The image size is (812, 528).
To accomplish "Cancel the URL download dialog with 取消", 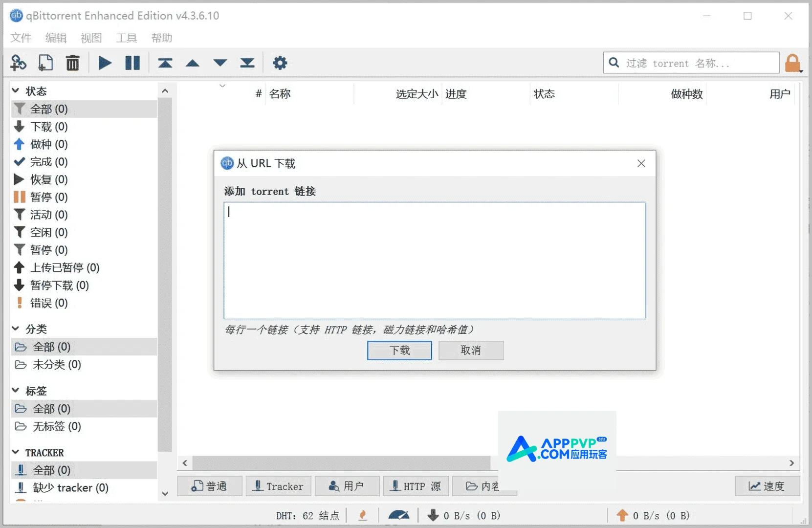I will point(471,350).
